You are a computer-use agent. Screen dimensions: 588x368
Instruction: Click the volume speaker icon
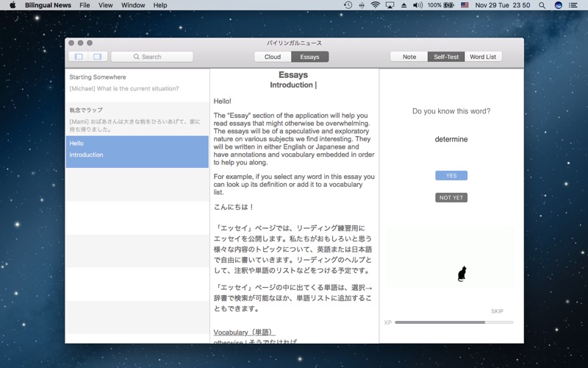[417, 5]
